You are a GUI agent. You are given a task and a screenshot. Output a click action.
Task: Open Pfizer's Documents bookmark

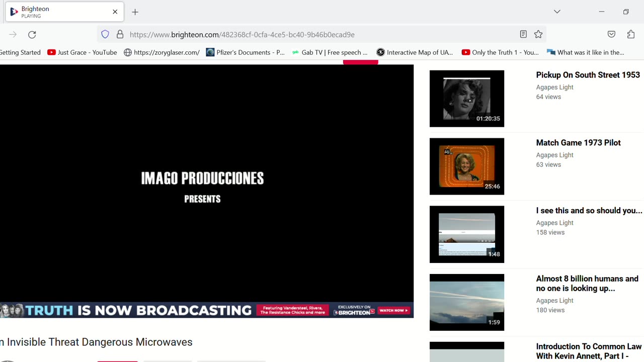tap(246, 52)
